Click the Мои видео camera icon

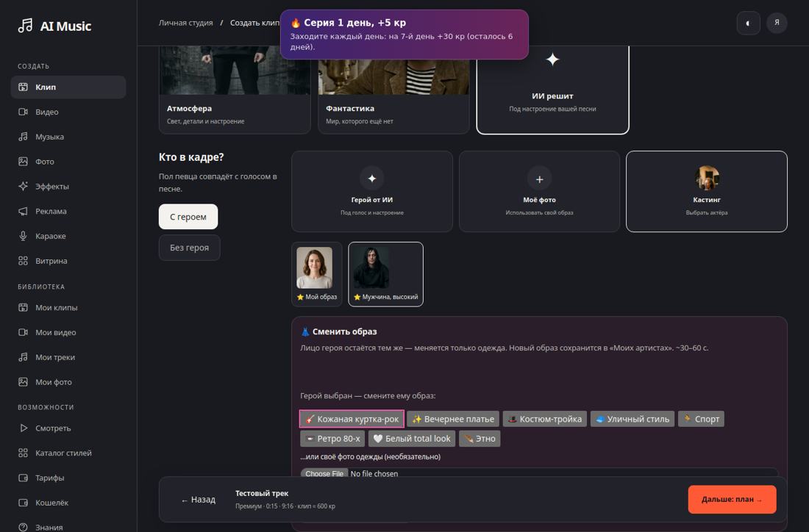coord(24,332)
